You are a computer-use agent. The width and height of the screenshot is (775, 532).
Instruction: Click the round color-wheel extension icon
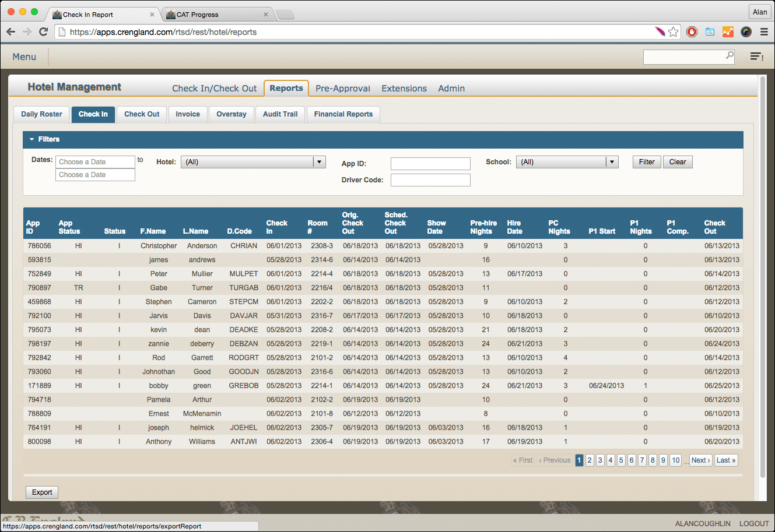coord(746,32)
